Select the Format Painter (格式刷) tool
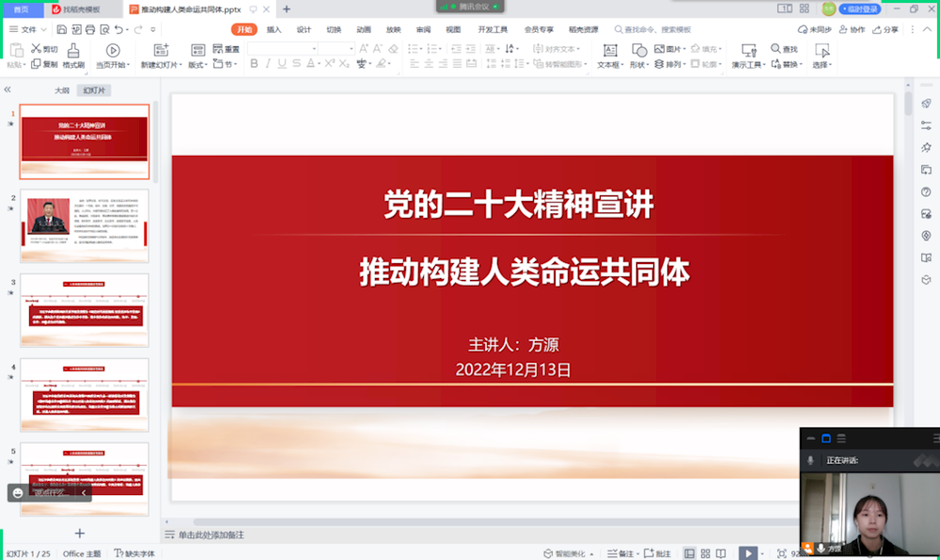Image resolution: width=940 pixels, height=560 pixels. (x=74, y=53)
